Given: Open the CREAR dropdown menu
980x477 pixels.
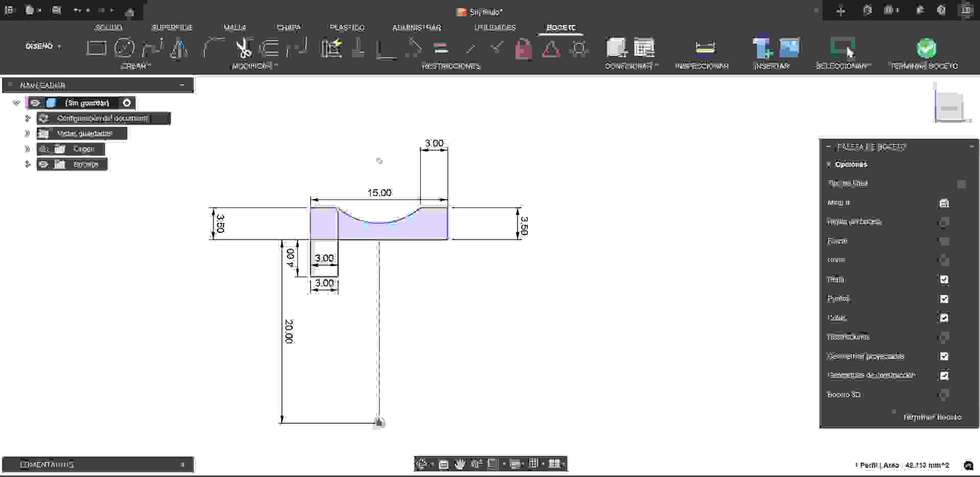Looking at the screenshot, I should pyautogui.click(x=136, y=66).
